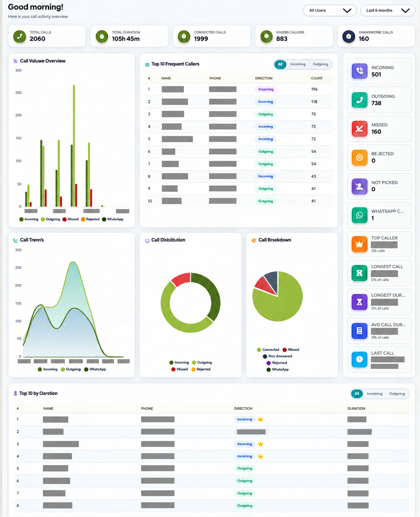The image size is (420, 517).
Task: Click the Outgoing card value 738
Action: tap(376, 103)
